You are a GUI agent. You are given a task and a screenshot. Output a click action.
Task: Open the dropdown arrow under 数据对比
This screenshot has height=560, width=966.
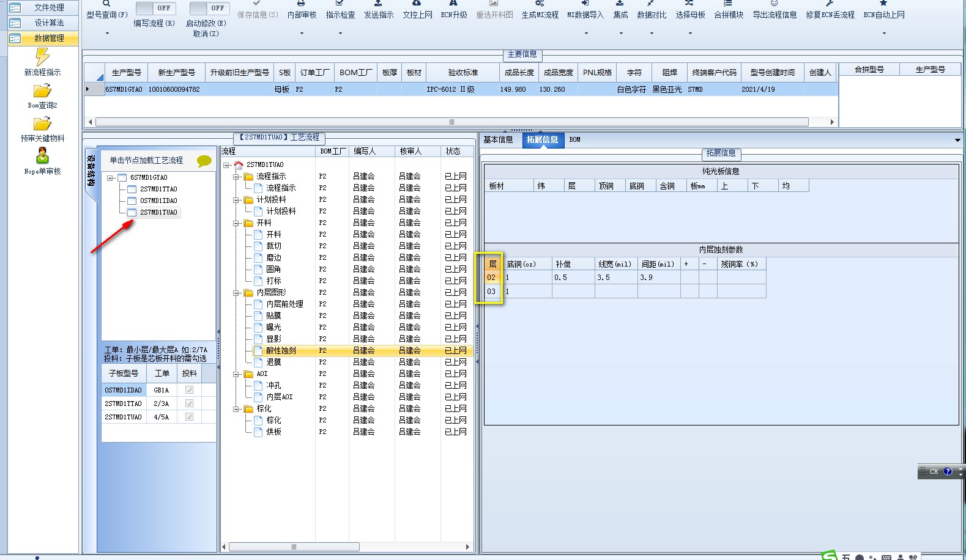[x=652, y=33]
